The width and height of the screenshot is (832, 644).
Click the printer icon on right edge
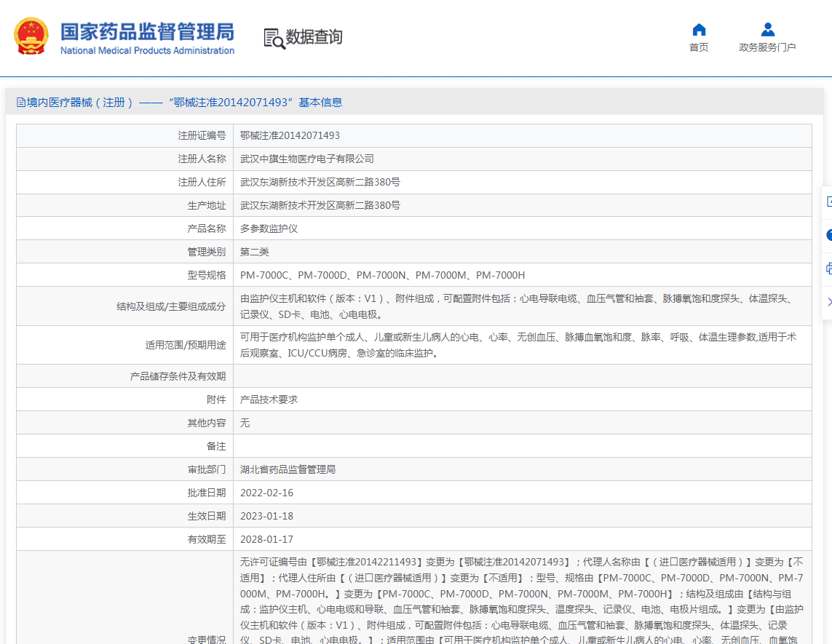[829, 269]
